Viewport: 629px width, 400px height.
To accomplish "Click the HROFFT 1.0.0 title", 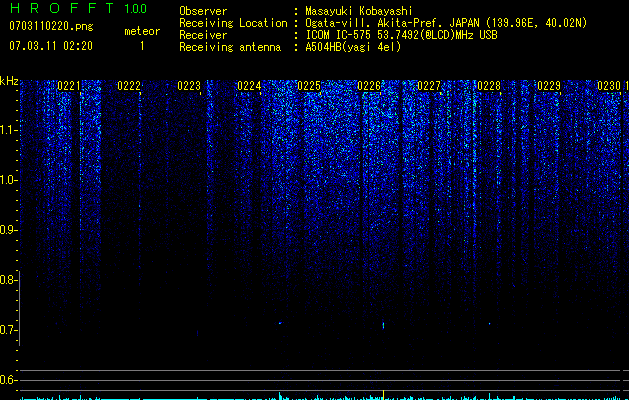I will click(x=78, y=8).
